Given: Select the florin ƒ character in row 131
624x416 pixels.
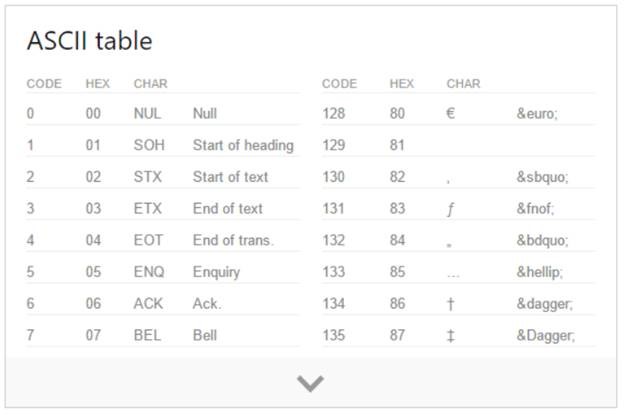Looking at the screenshot, I should pos(450,209).
